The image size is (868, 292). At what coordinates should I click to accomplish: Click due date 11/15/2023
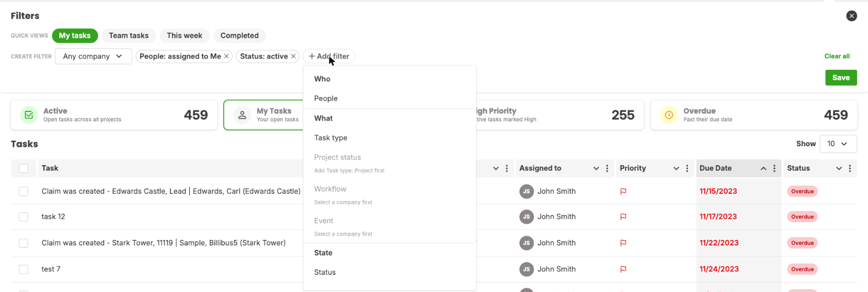[x=719, y=191]
